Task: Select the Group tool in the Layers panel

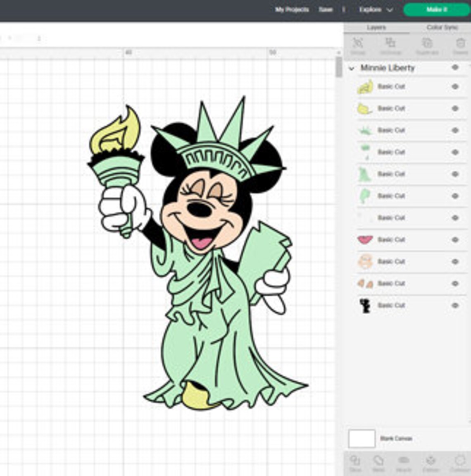Action: tap(358, 45)
